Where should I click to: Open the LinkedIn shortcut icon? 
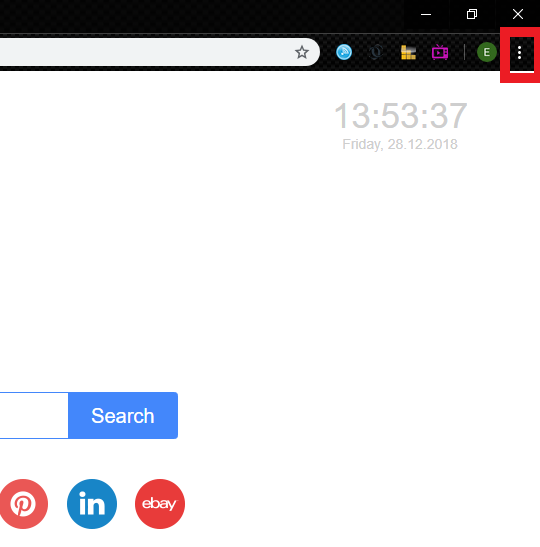click(x=92, y=504)
